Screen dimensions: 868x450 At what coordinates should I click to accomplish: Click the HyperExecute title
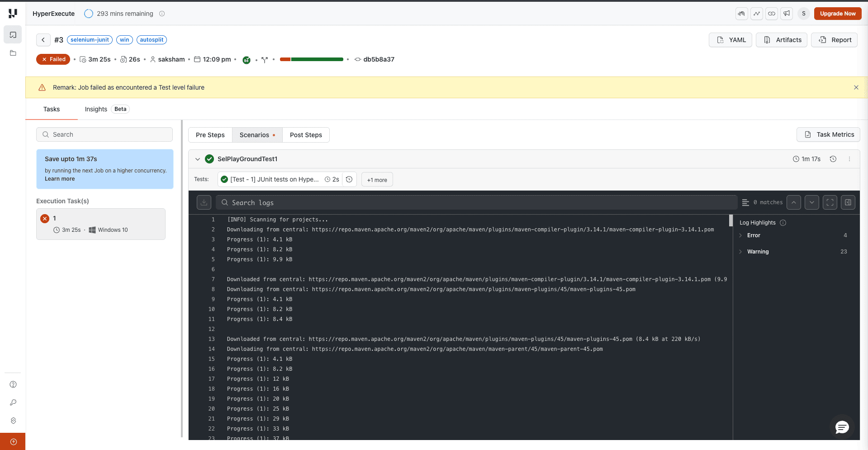[53, 14]
